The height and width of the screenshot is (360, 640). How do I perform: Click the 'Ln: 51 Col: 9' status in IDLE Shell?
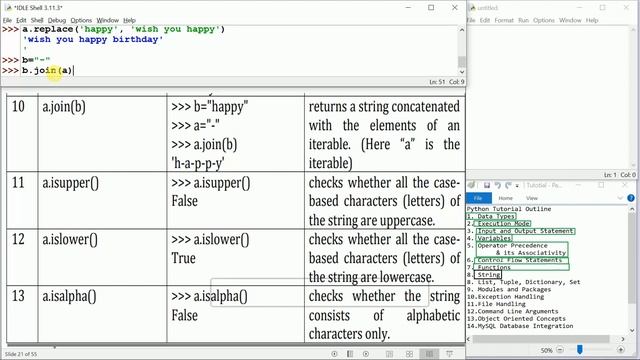(x=447, y=82)
